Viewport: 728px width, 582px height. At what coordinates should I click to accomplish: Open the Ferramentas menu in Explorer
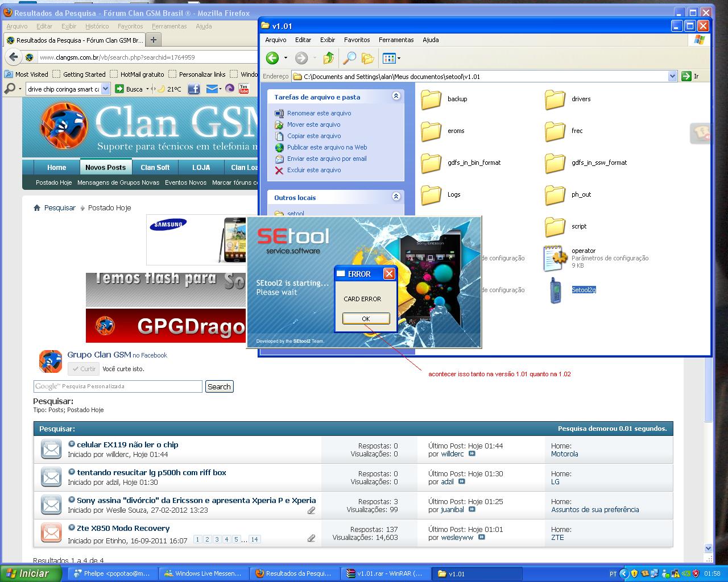[396, 40]
